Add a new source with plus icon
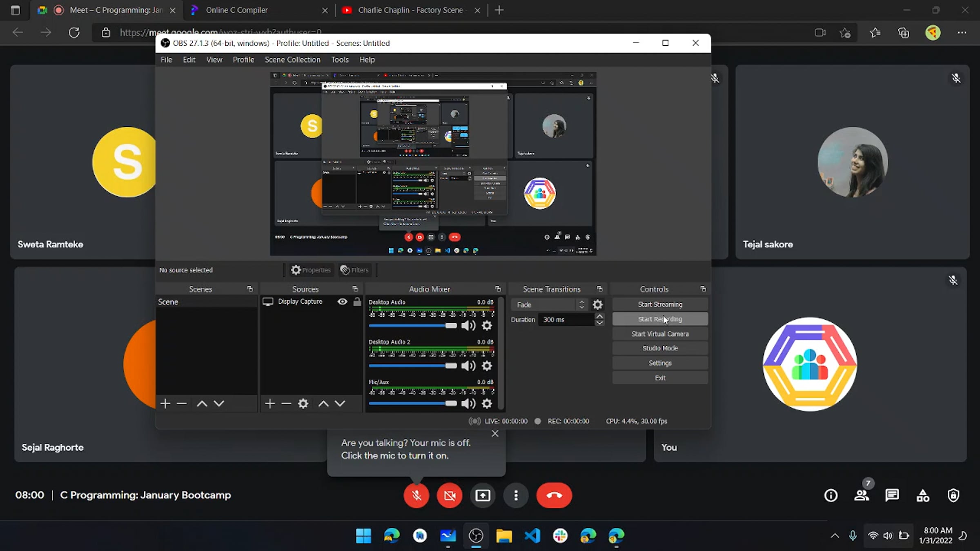The image size is (980, 551). coord(269,404)
